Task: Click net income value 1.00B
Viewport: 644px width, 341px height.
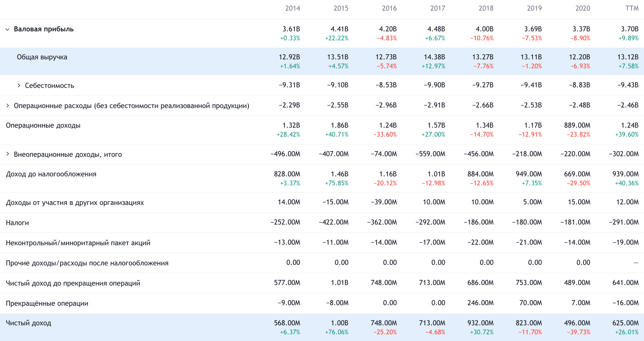Action: pyautogui.click(x=339, y=323)
